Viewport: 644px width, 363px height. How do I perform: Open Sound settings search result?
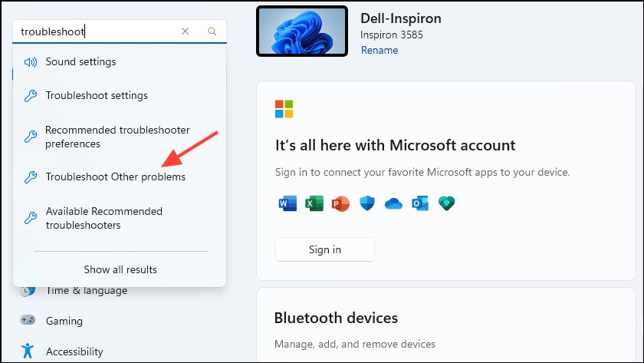point(120,61)
